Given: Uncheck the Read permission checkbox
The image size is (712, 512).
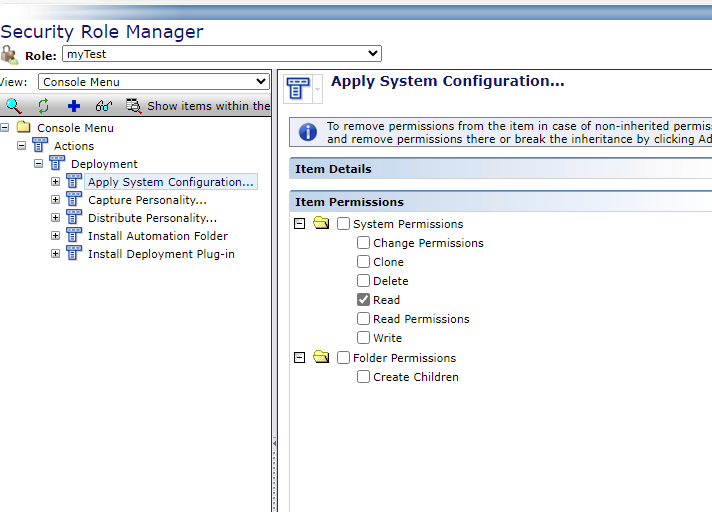Looking at the screenshot, I should [364, 300].
